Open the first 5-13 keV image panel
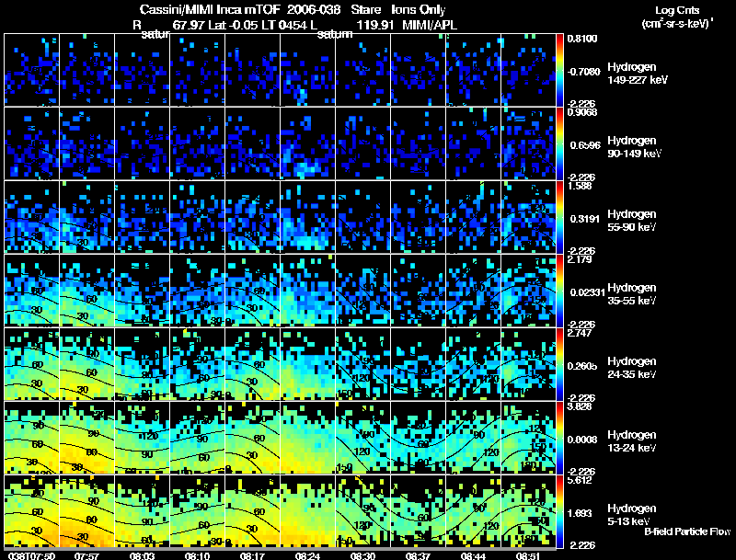736x560 pixels. point(31,511)
